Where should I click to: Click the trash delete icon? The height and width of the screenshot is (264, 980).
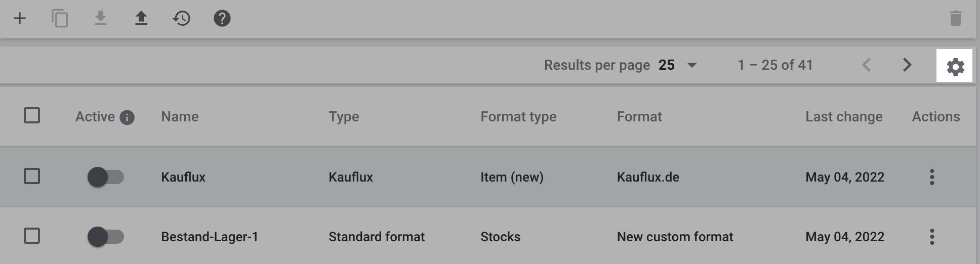955,19
